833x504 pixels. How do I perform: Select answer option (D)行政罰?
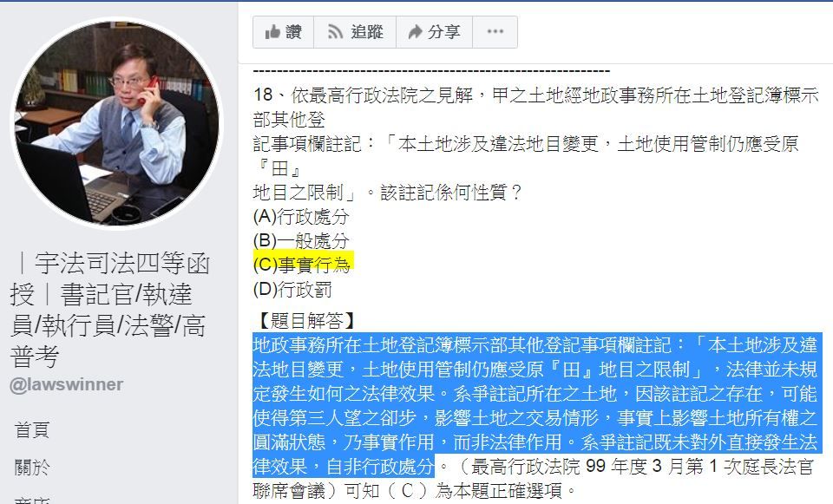point(292,290)
